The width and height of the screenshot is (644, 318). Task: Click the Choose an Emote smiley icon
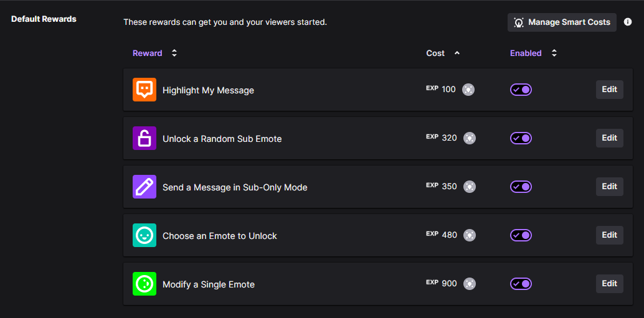144,235
